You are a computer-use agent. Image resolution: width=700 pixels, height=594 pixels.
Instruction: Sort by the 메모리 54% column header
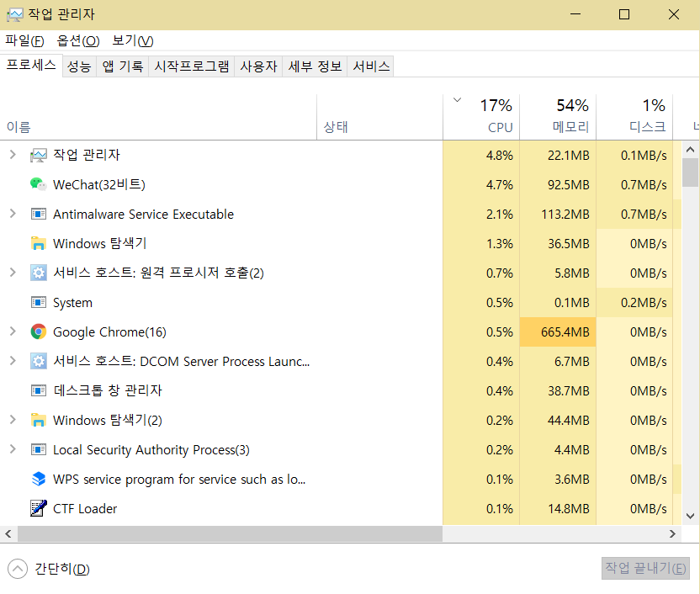(x=558, y=117)
